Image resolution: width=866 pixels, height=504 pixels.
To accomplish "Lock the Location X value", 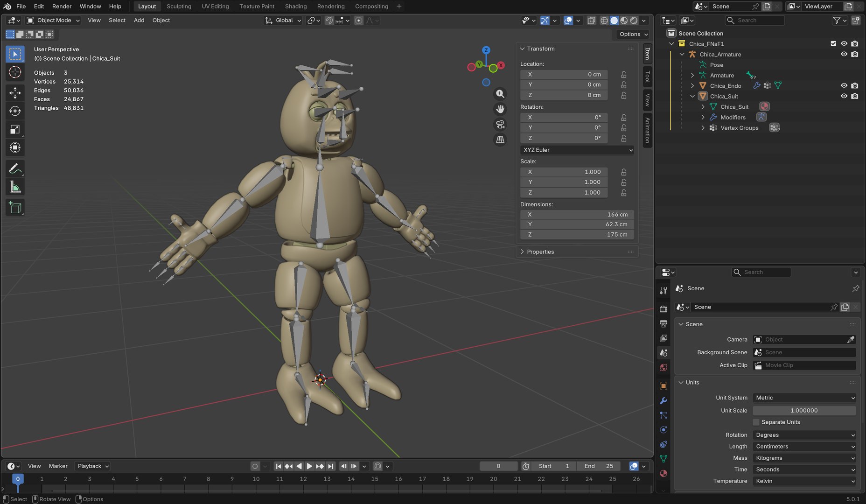I will pos(624,74).
